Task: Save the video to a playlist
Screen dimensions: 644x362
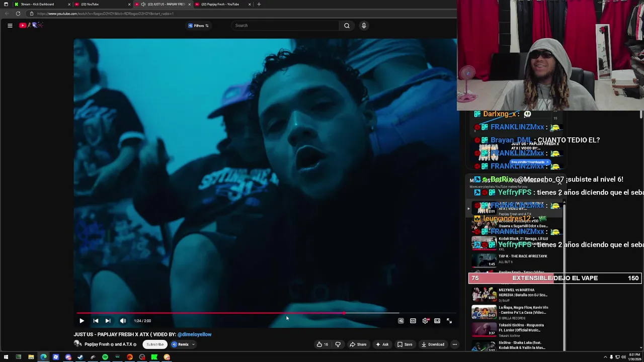Action: [405, 344]
